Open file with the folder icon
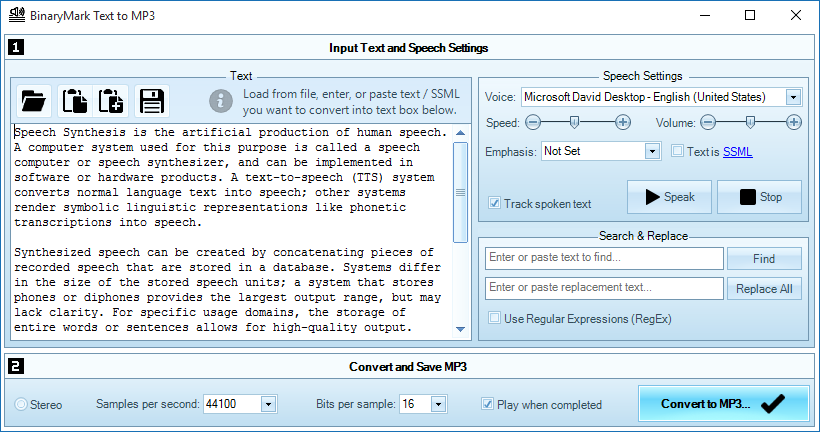 click(34, 101)
